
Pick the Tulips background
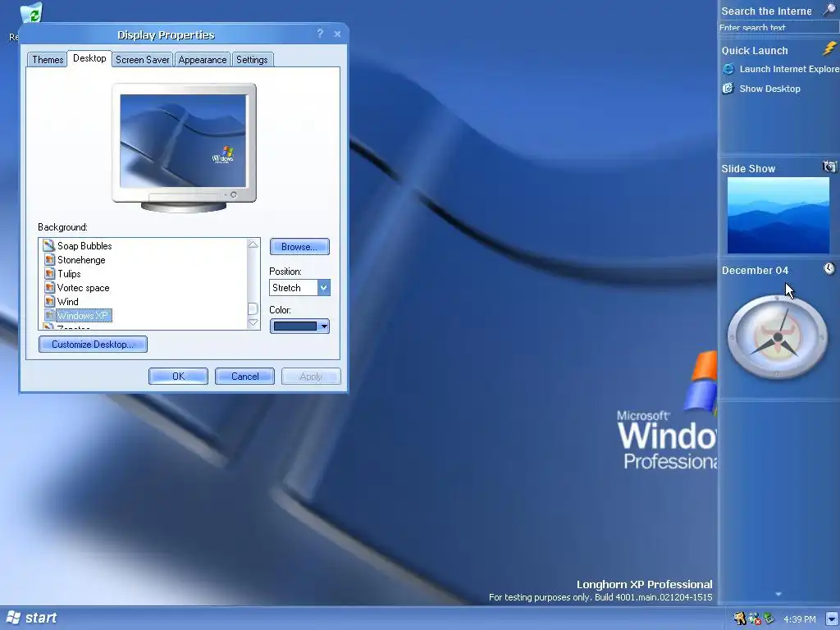click(x=69, y=274)
